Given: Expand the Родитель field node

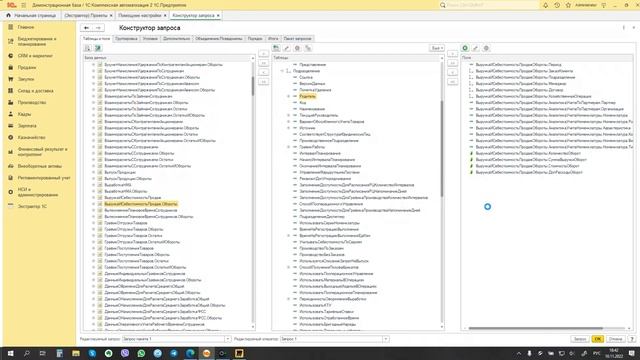Looking at the screenshot, I should click(289, 96).
